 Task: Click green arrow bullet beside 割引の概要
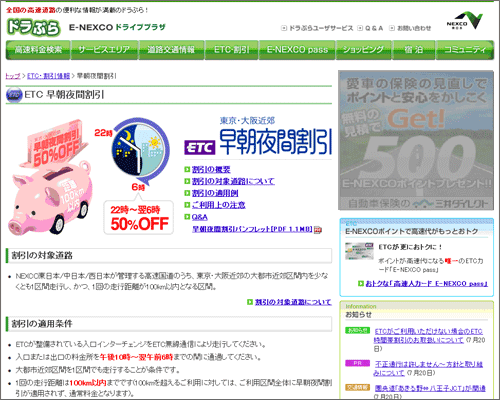tap(187, 170)
